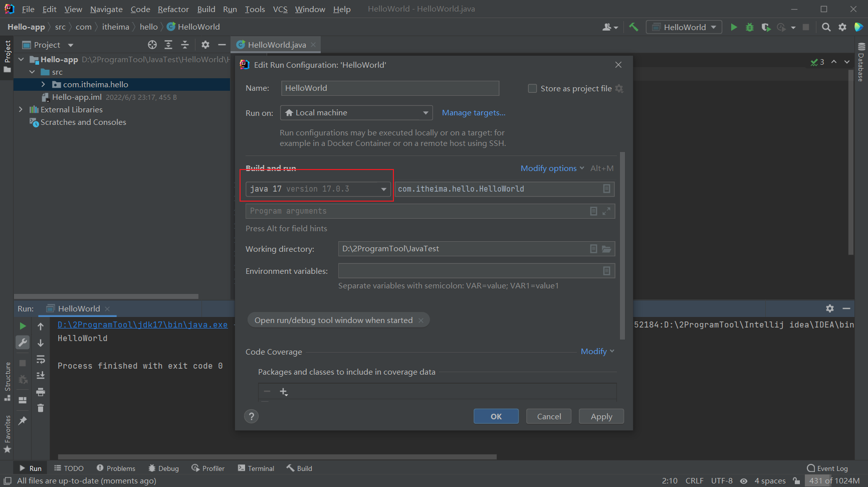Open the Problems tool window tab

[x=116, y=468]
